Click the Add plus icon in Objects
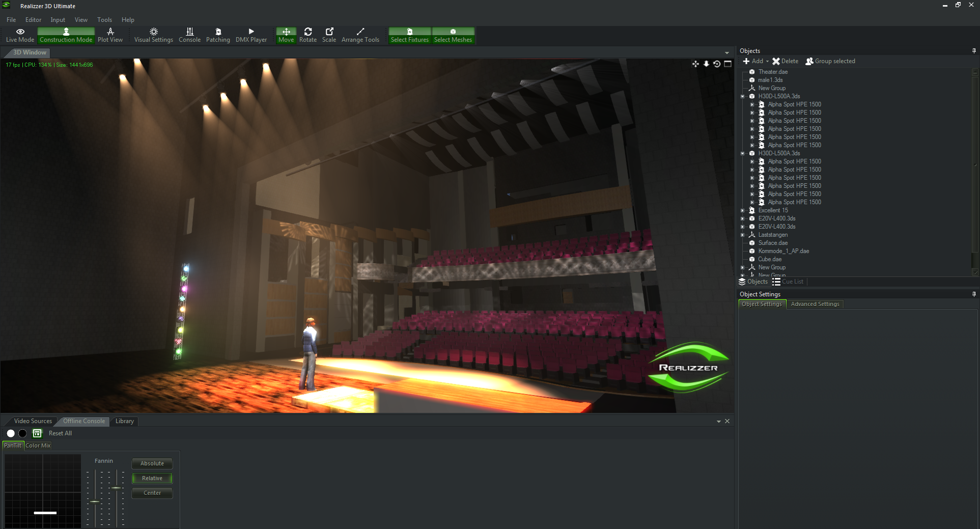Viewport: 980px width, 529px height. point(746,61)
